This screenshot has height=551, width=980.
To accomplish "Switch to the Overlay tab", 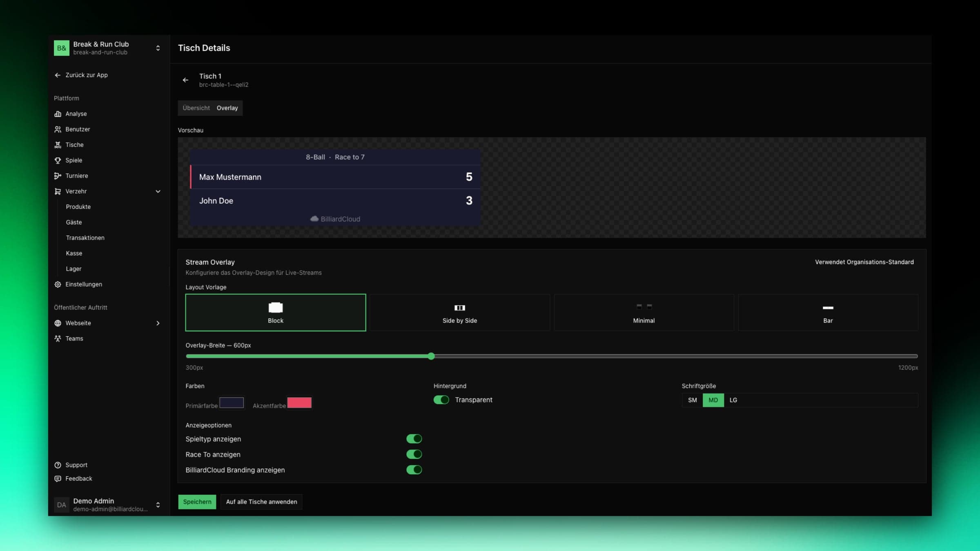I will (x=227, y=108).
